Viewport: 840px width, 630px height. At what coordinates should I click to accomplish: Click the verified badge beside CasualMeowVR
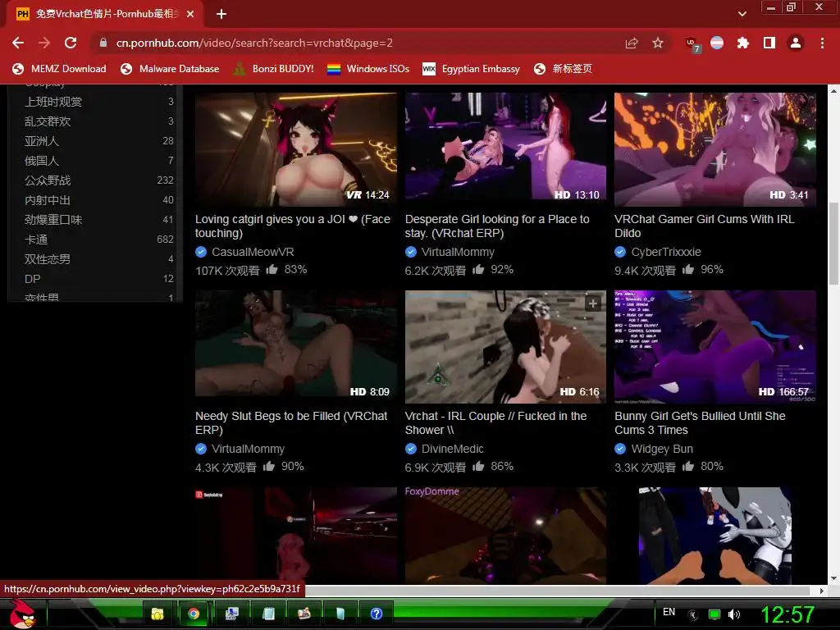pyautogui.click(x=201, y=252)
